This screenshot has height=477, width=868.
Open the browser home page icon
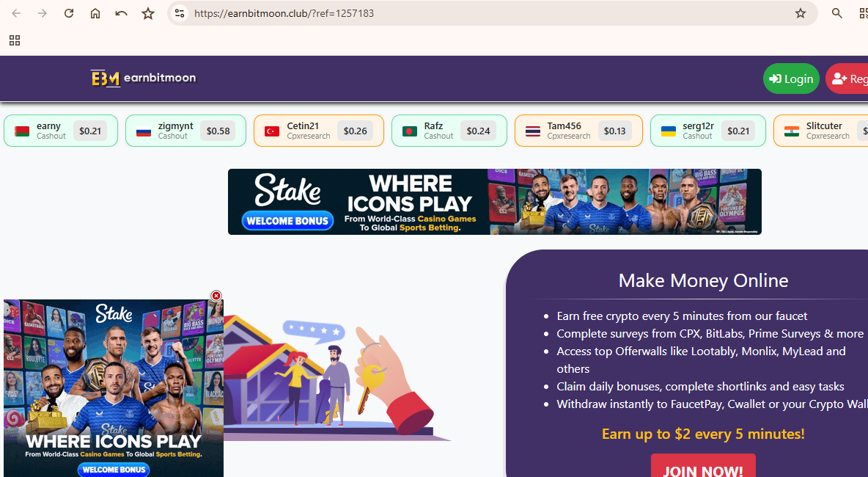point(95,13)
